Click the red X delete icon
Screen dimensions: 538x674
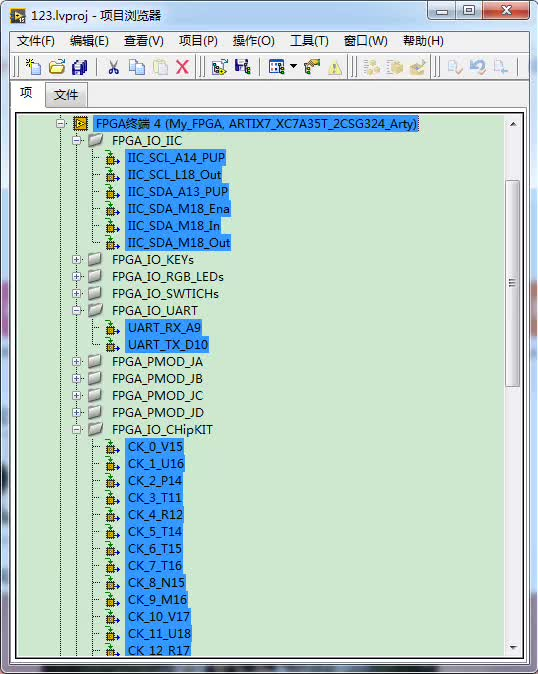tap(183, 67)
